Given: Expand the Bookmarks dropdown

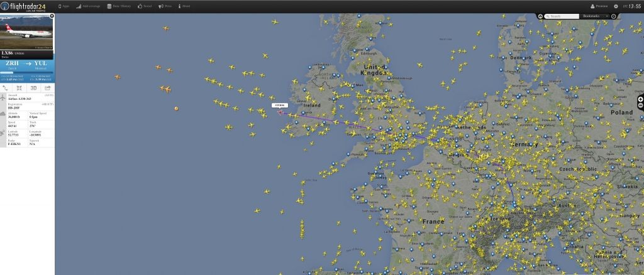Looking at the screenshot, I should pos(594,16).
